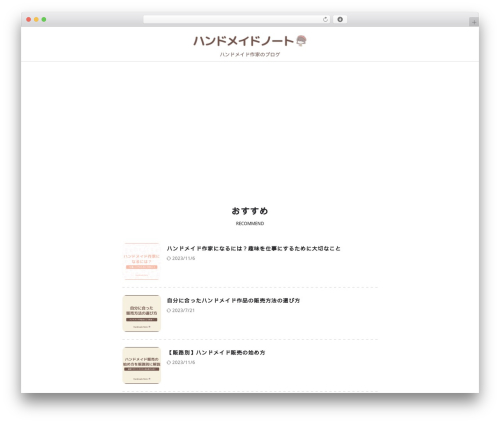This screenshot has height=423, width=500.
Task: Click the round extension button beside the address bar
Action: [x=340, y=19]
